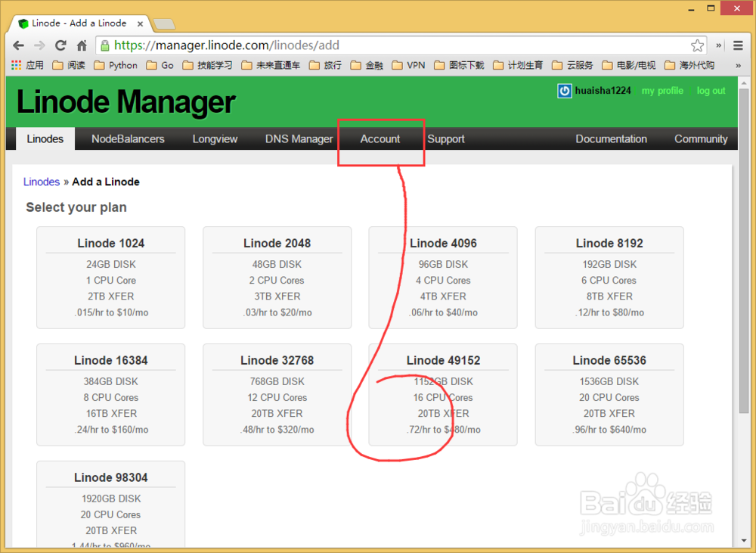Click the scrollbar up arrow

(744, 82)
